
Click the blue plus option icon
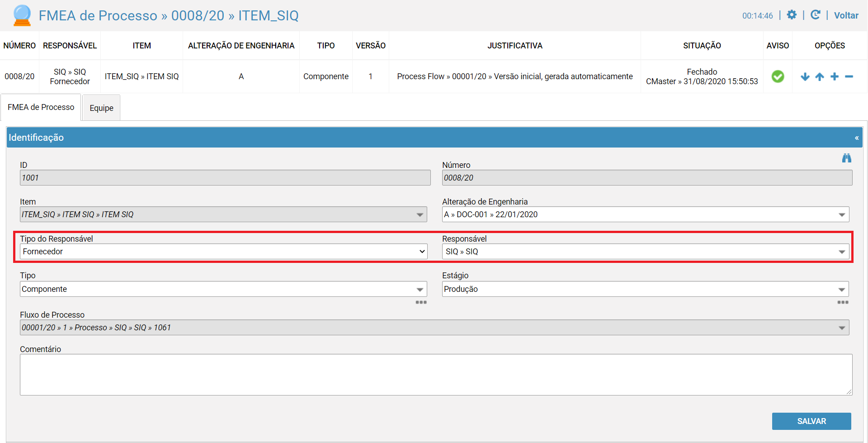pos(835,76)
